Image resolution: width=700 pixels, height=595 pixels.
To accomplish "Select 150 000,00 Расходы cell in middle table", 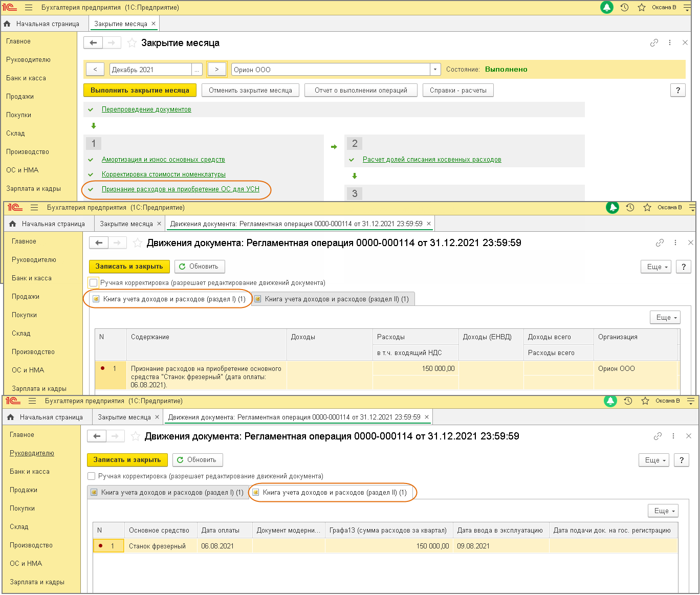I will click(x=415, y=368).
